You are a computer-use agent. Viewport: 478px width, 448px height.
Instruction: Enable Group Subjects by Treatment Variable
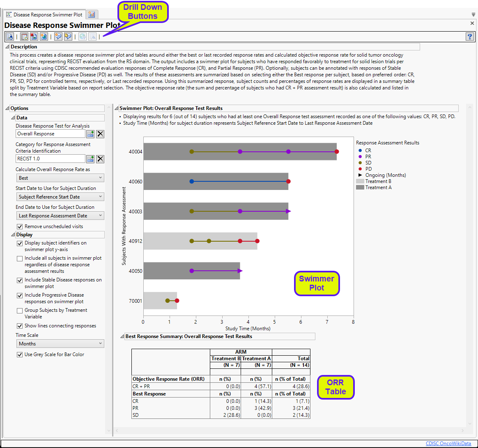click(x=20, y=310)
